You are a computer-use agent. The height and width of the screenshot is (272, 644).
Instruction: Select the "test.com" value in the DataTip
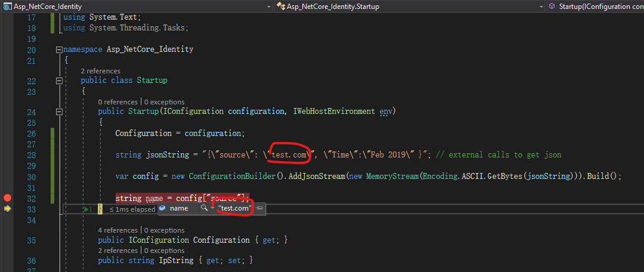point(234,208)
